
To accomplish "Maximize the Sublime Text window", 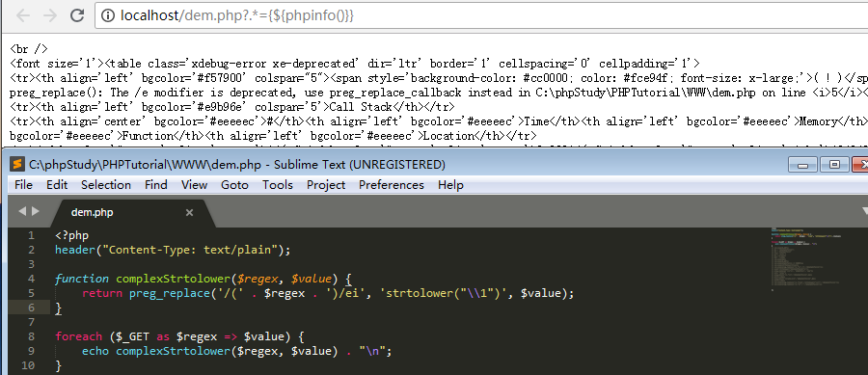I will coord(834,165).
